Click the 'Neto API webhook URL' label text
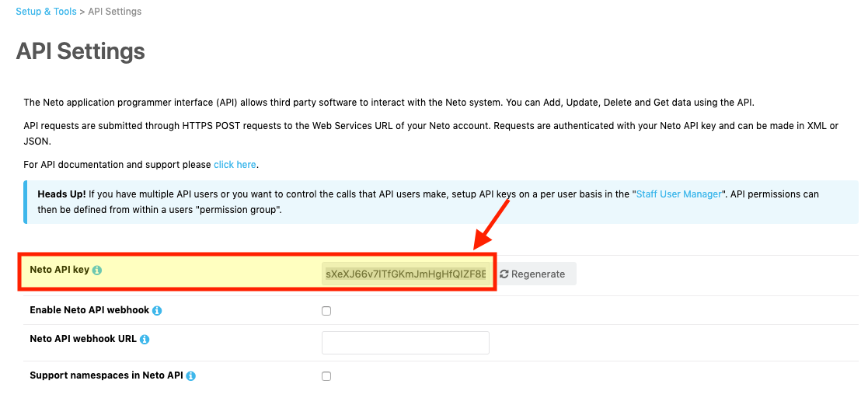The width and height of the screenshot is (868, 405). pyautogui.click(x=83, y=339)
